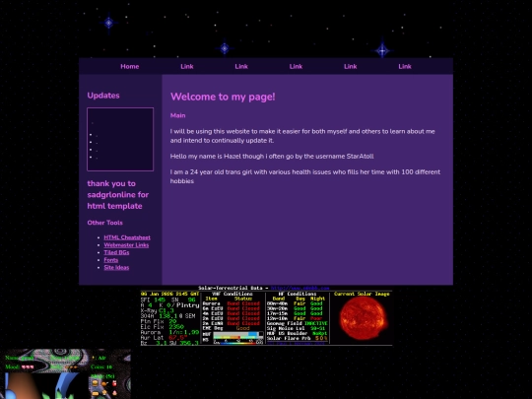Open the Fonts link

pos(111,260)
